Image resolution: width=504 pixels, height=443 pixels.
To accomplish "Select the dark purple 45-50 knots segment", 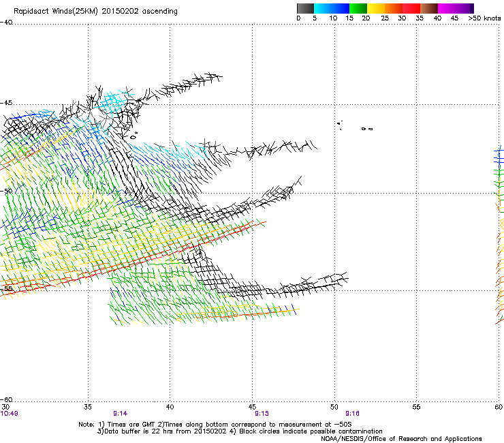I will click(x=464, y=8).
